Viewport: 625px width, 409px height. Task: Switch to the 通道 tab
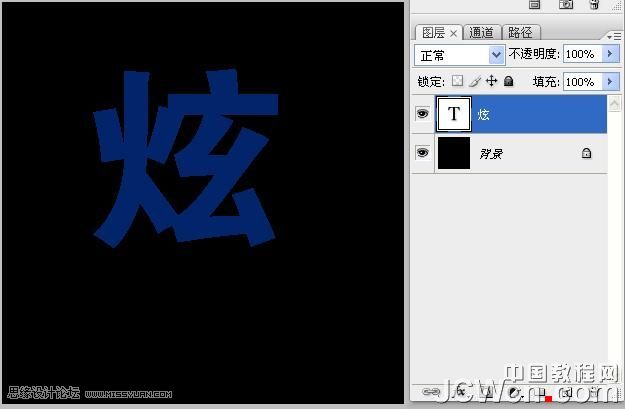coord(481,33)
